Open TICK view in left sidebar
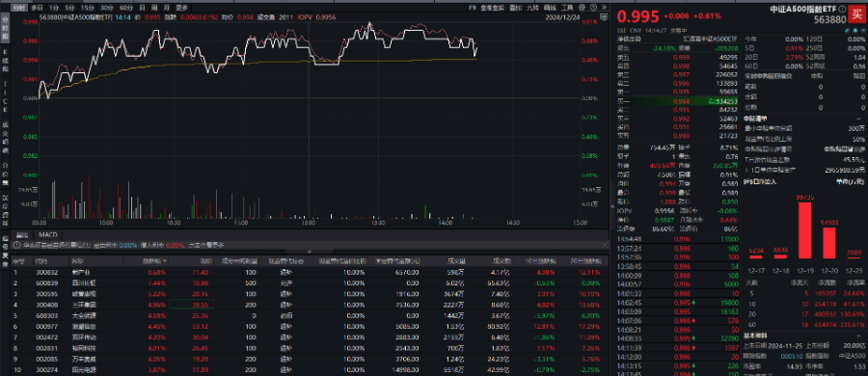The height and width of the screenshot is (376, 868). click(x=6, y=98)
